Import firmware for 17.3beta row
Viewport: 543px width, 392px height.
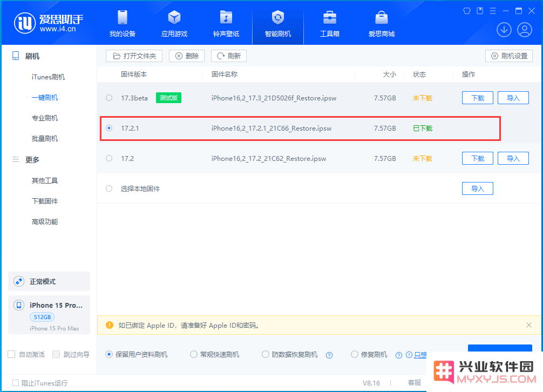pos(513,98)
